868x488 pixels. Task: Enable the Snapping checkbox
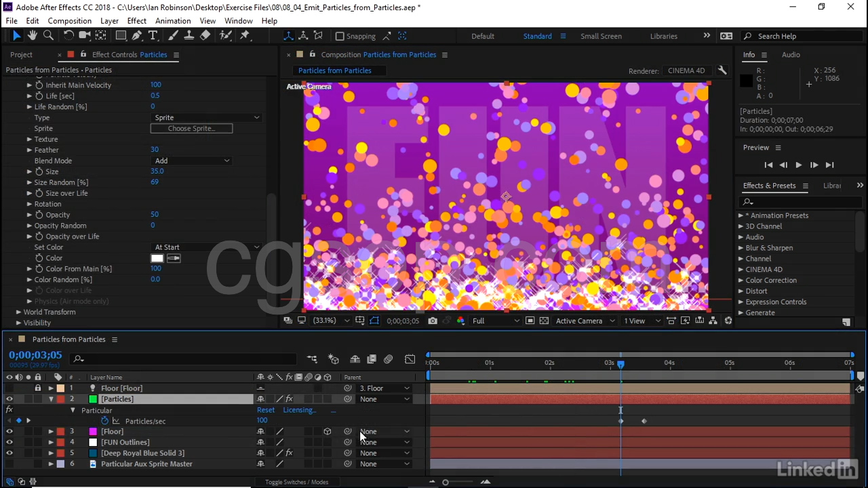tap(340, 36)
